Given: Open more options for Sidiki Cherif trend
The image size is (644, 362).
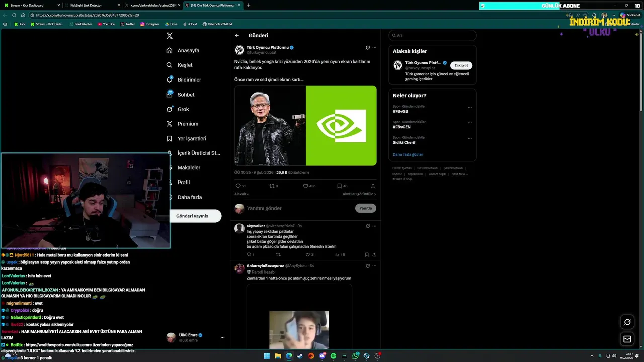Looking at the screenshot, I should tap(470, 138).
